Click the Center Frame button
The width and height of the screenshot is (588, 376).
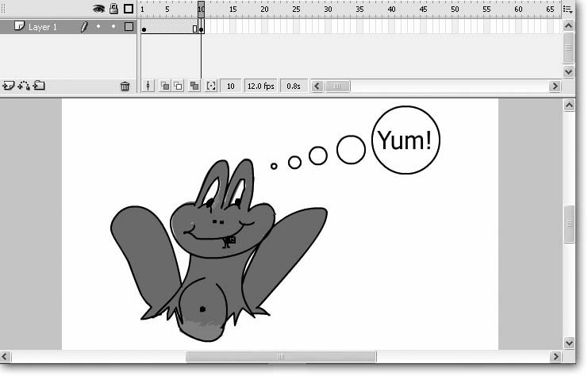(148, 86)
